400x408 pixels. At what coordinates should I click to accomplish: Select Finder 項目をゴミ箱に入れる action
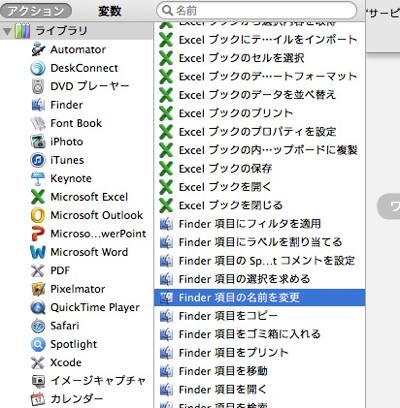coord(260,334)
